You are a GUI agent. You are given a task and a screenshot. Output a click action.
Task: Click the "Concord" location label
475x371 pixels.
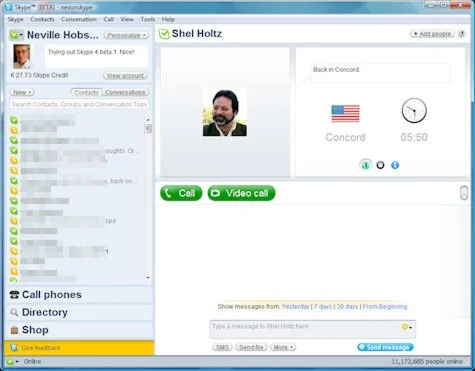pyautogui.click(x=345, y=137)
